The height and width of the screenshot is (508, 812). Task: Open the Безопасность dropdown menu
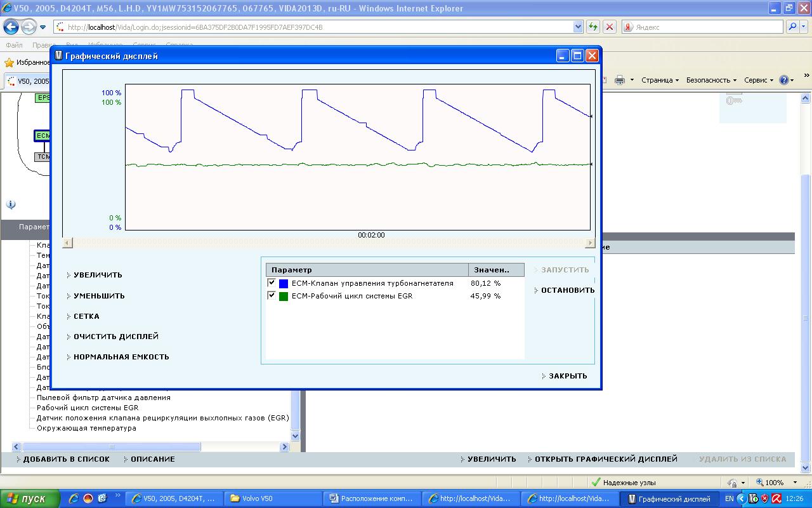[710, 80]
